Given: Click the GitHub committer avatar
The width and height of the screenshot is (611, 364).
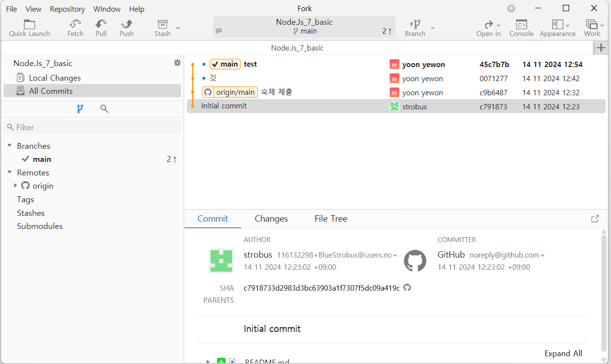Looking at the screenshot, I should (x=415, y=261).
